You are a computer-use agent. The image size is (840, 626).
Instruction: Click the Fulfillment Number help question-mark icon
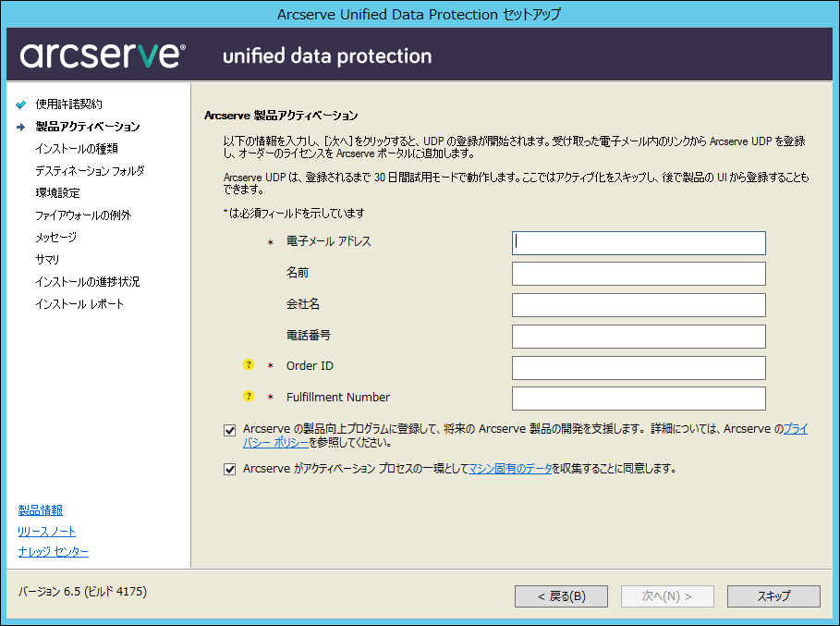pos(249,396)
